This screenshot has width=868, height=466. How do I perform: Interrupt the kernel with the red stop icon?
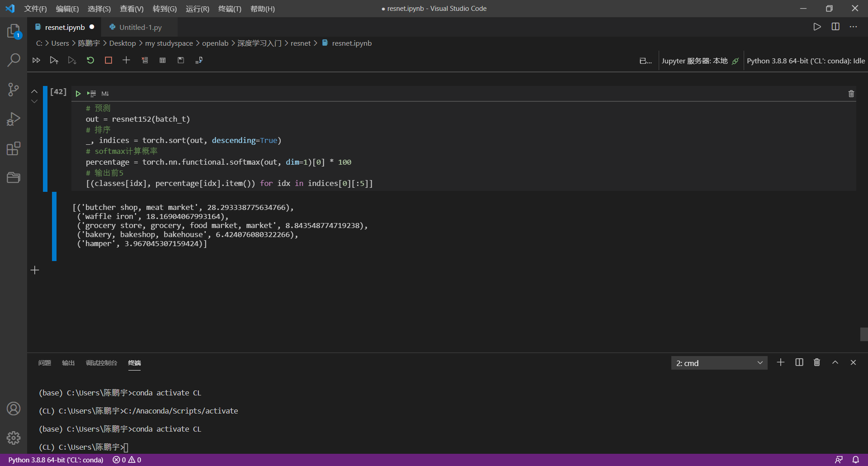coord(108,60)
